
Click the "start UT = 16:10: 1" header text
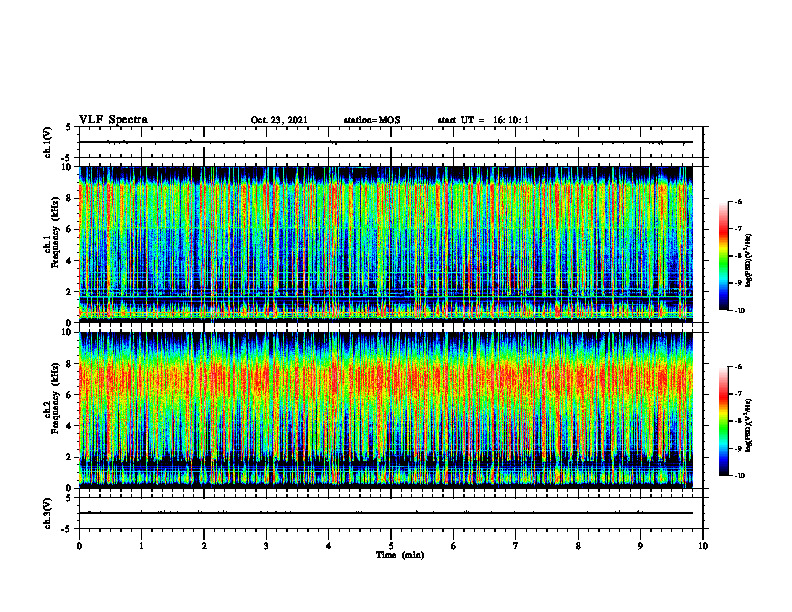coord(483,120)
